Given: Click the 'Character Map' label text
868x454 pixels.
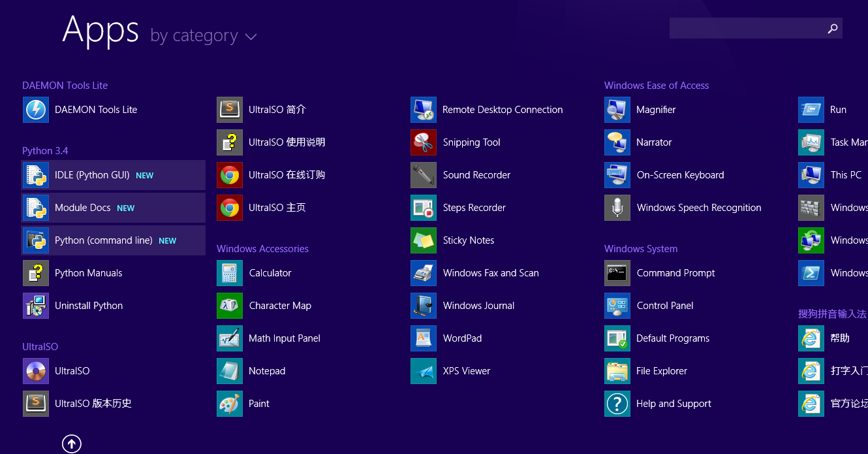Looking at the screenshot, I should (x=280, y=306).
